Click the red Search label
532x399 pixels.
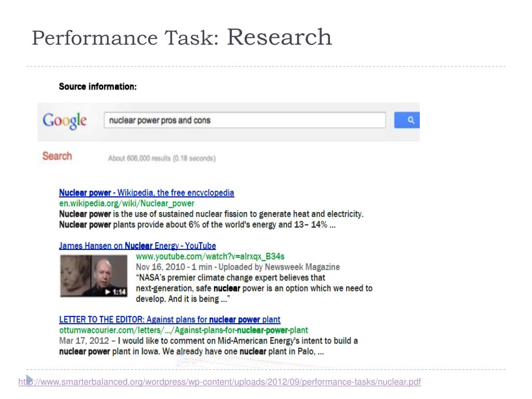click(x=57, y=156)
